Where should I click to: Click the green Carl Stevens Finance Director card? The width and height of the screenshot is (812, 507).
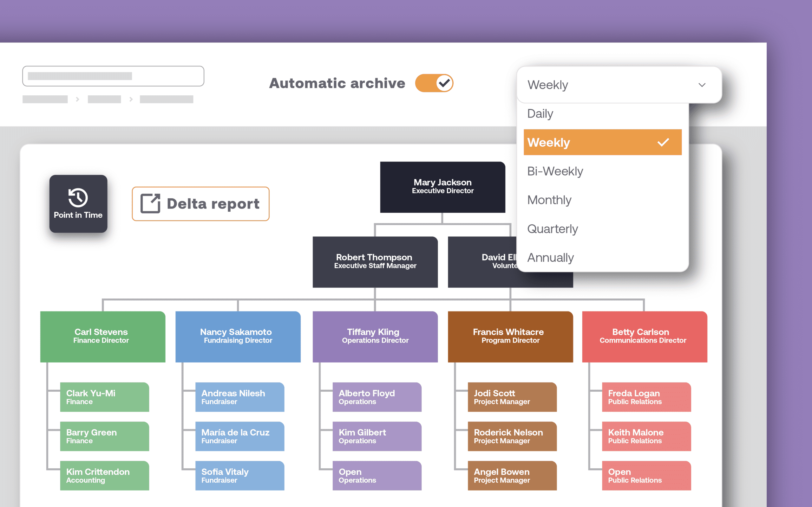(x=103, y=336)
